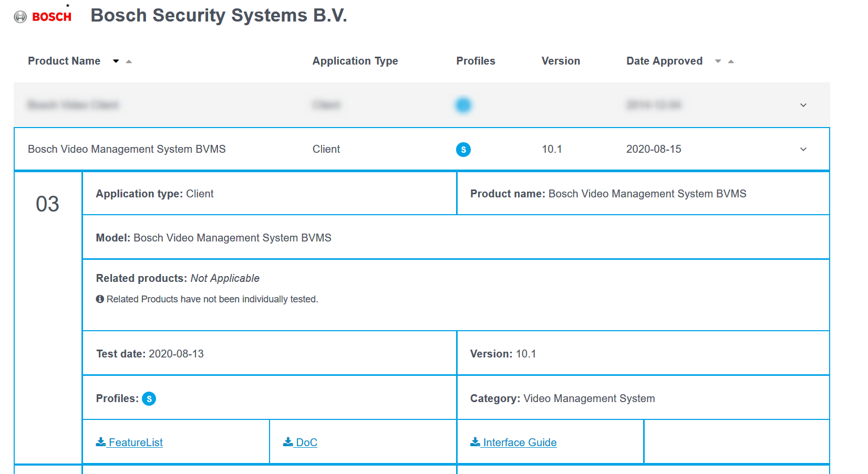Click the Version column header
The width and height of the screenshot is (868, 474).
pos(561,61)
